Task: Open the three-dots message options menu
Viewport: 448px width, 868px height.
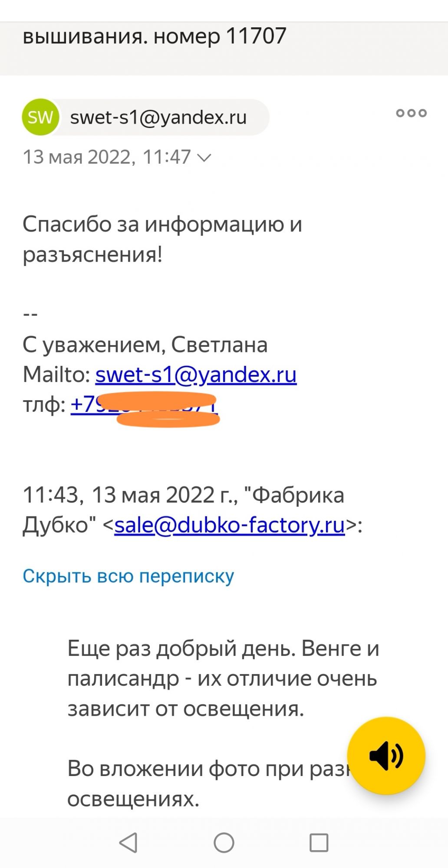Action: [x=411, y=113]
